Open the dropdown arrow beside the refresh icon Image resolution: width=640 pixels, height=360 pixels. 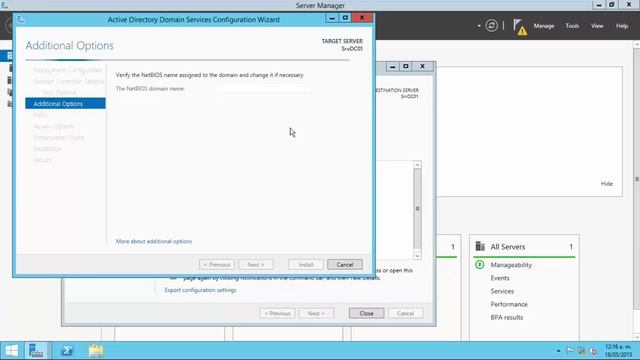[479, 26]
